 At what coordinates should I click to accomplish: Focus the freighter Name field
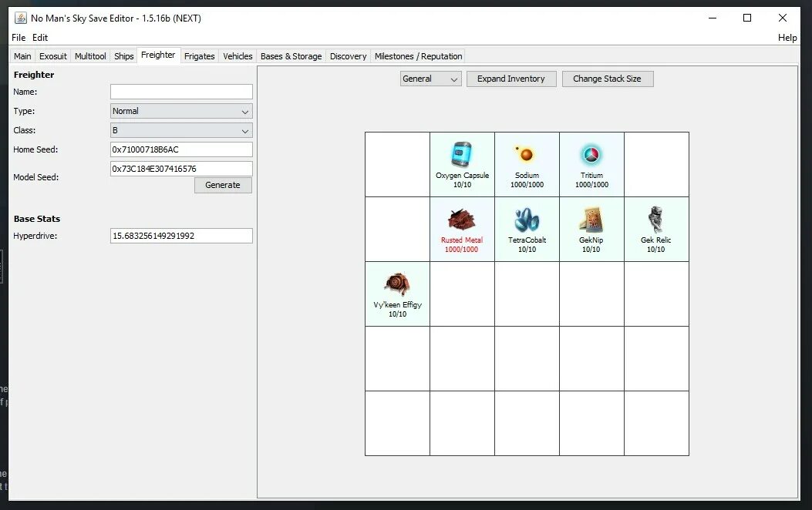(181, 92)
